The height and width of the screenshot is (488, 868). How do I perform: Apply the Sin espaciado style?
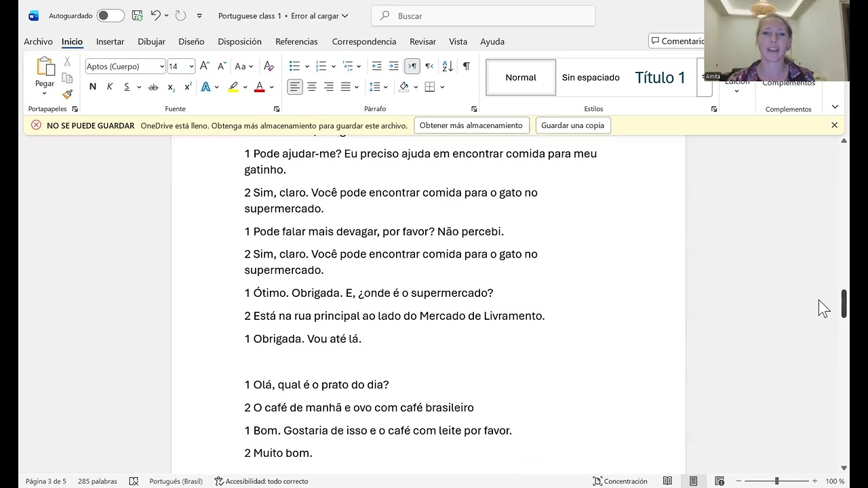tap(591, 77)
